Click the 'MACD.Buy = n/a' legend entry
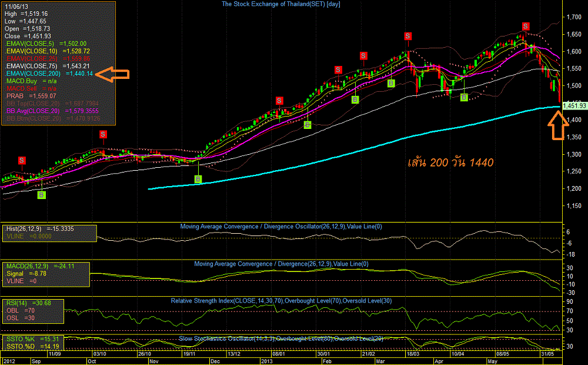The height and width of the screenshot is (365, 588). click(x=32, y=81)
